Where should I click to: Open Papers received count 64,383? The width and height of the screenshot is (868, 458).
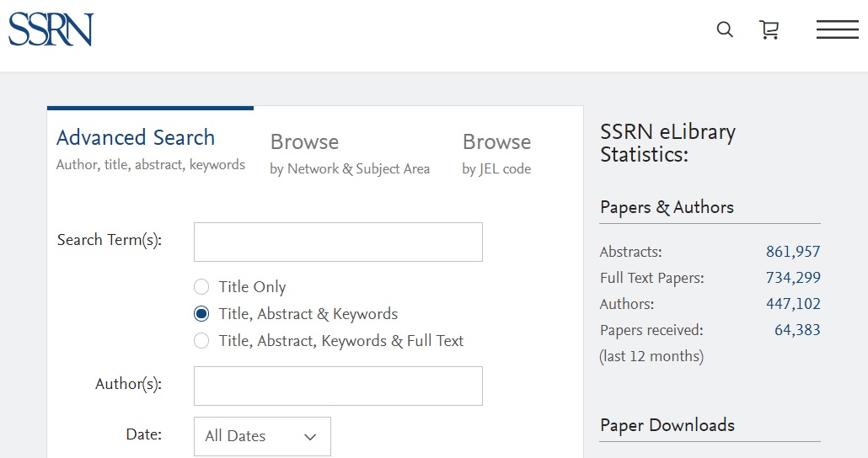point(797,330)
